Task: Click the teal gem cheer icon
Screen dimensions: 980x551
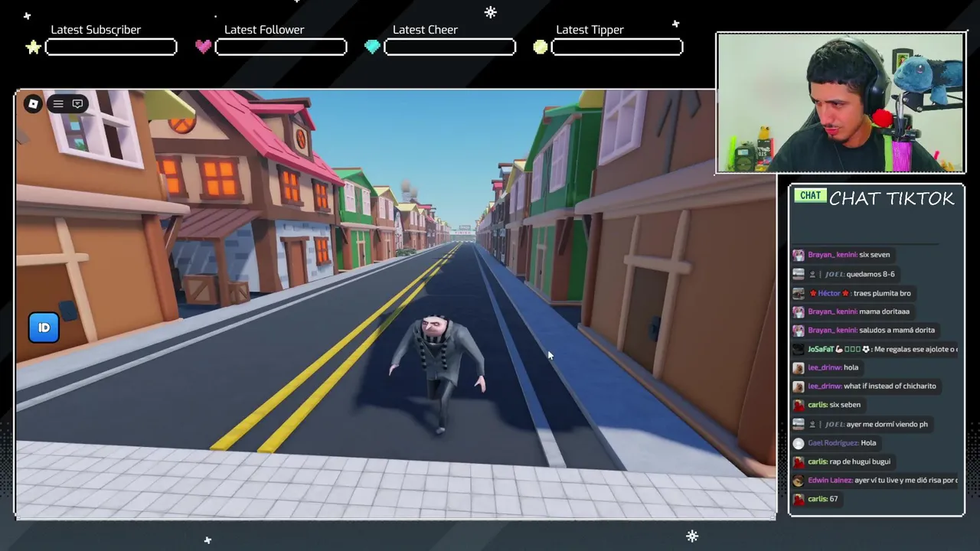Action: [x=372, y=47]
